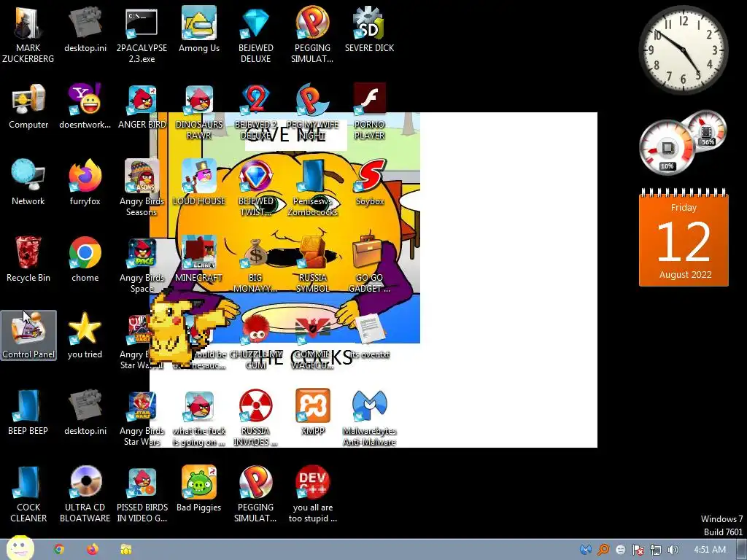Click the volume speaker tray icon
The height and width of the screenshot is (560, 747).
[673, 550]
